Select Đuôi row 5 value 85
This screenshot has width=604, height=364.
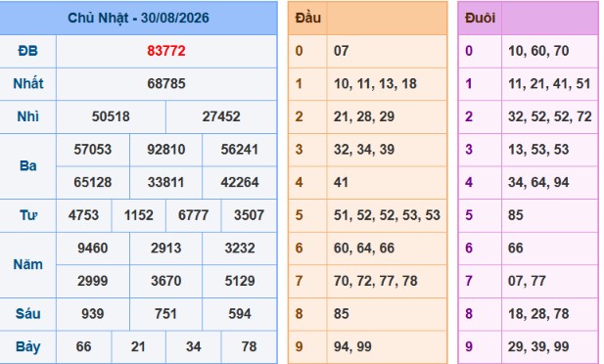[515, 215]
